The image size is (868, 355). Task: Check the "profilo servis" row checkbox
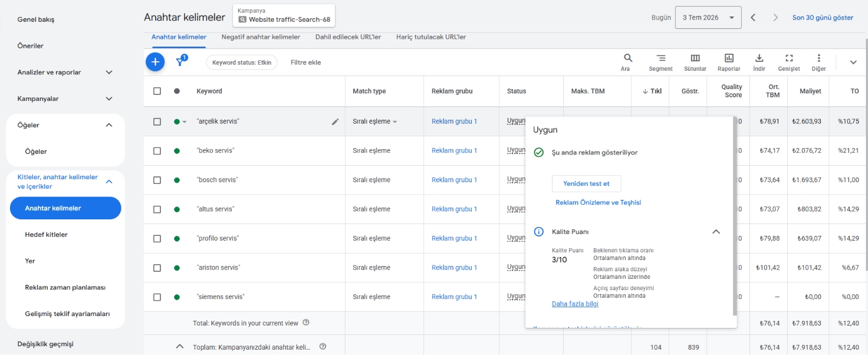[157, 239]
